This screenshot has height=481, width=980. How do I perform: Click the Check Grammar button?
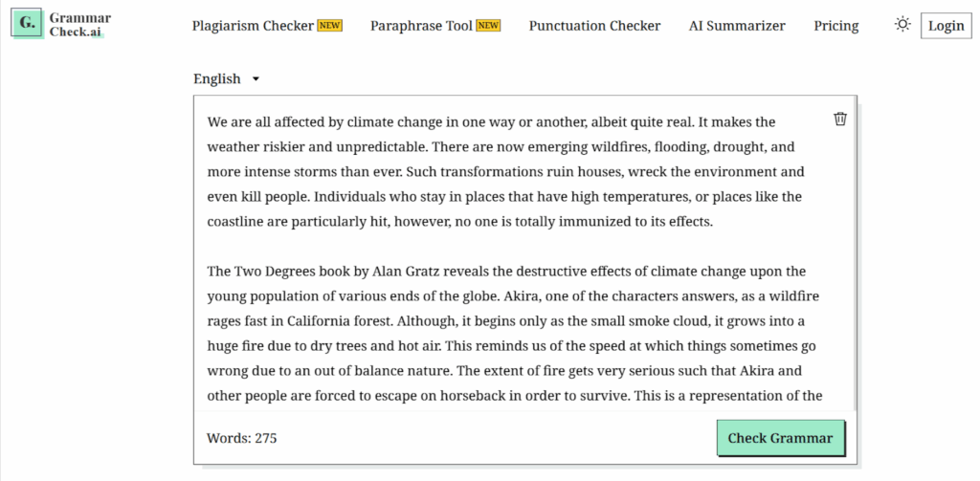pyautogui.click(x=780, y=438)
